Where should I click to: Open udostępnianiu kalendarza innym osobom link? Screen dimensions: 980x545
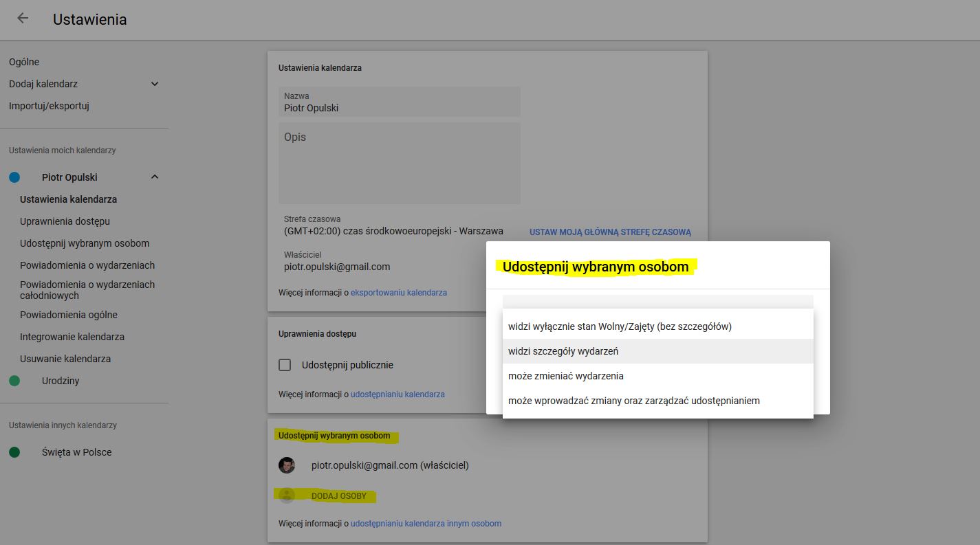pyautogui.click(x=426, y=524)
